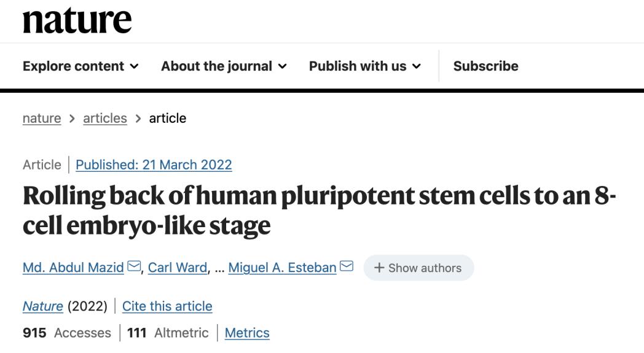
Task: Open author Md. Abdul Mazid's details
Action: (x=73, y=268)
